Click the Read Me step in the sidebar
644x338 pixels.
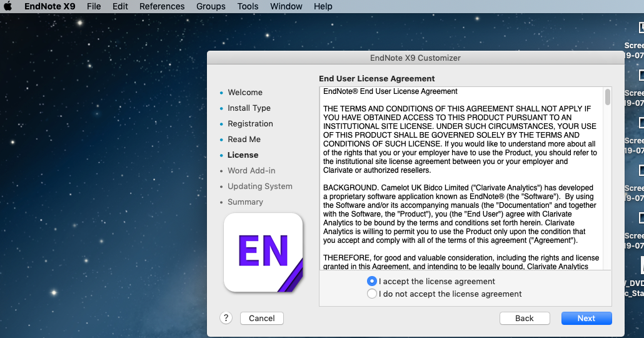tap(244, 139)
